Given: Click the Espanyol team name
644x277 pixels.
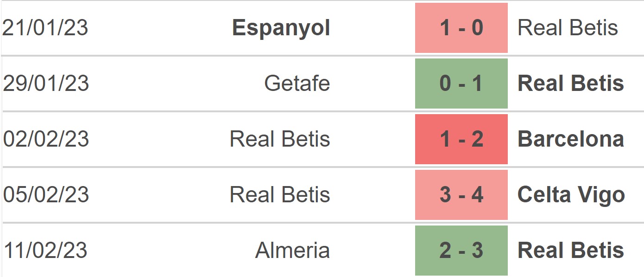Looking at the screenshot, I should [281, 28].
